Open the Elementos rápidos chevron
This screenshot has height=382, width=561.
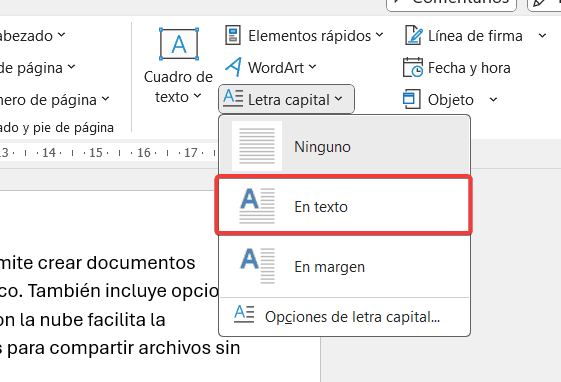(379, 35)
